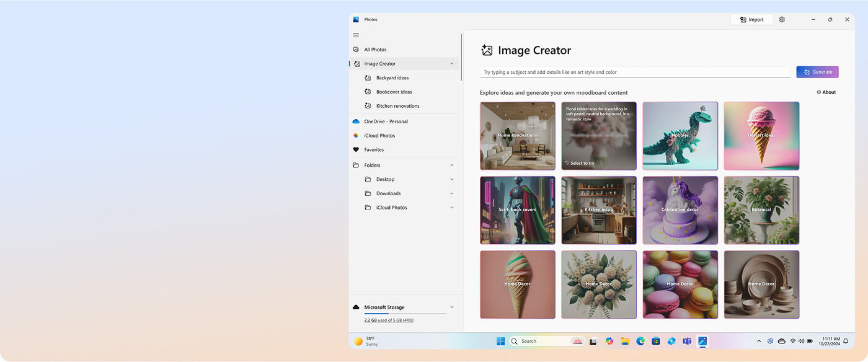This screenshot has width=868, height=362.
Task: Select the Home Renovations idea card
Action: click(517, 136)
